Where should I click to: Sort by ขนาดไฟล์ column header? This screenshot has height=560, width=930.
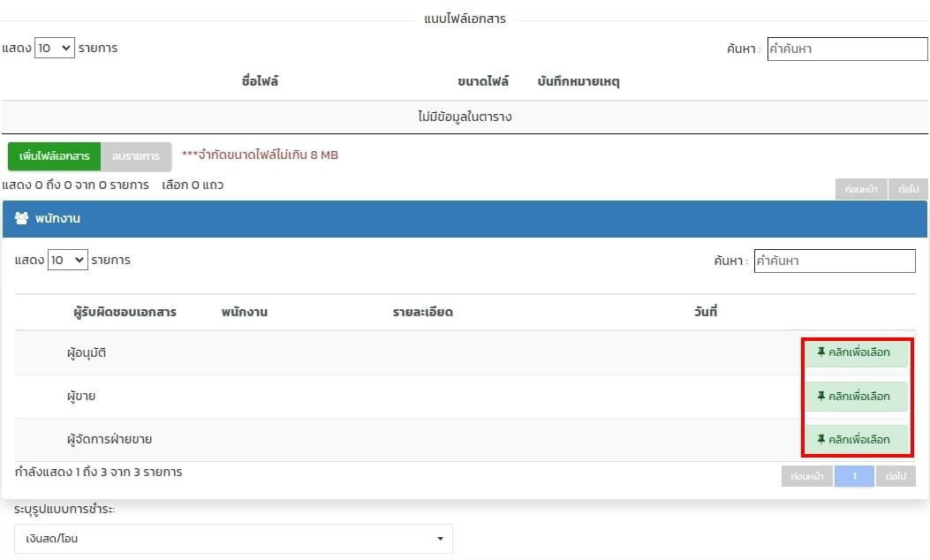point(483,81)
